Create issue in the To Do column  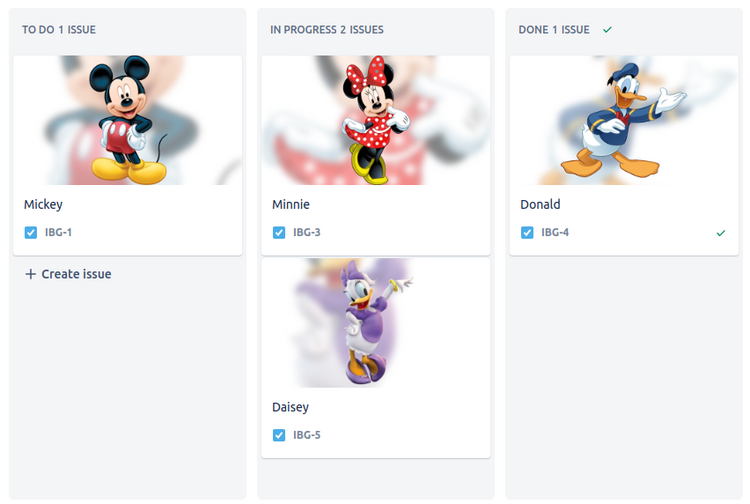[x=68, y=274]
